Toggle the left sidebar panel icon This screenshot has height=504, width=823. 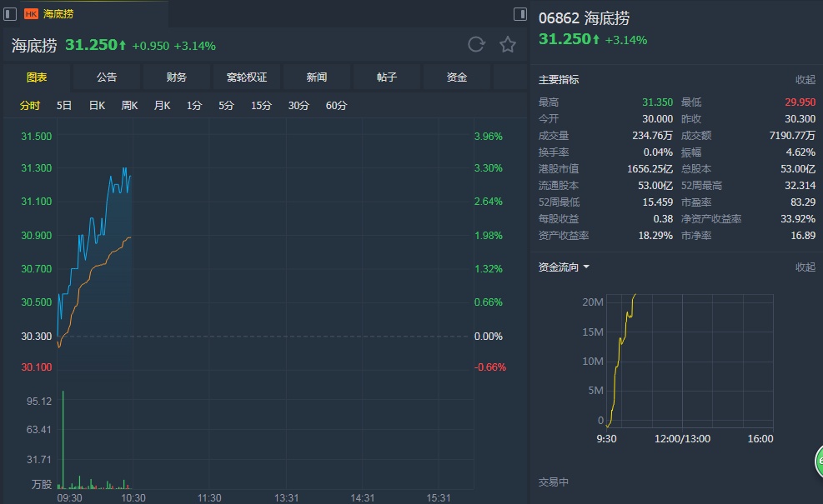coord(10,14)
